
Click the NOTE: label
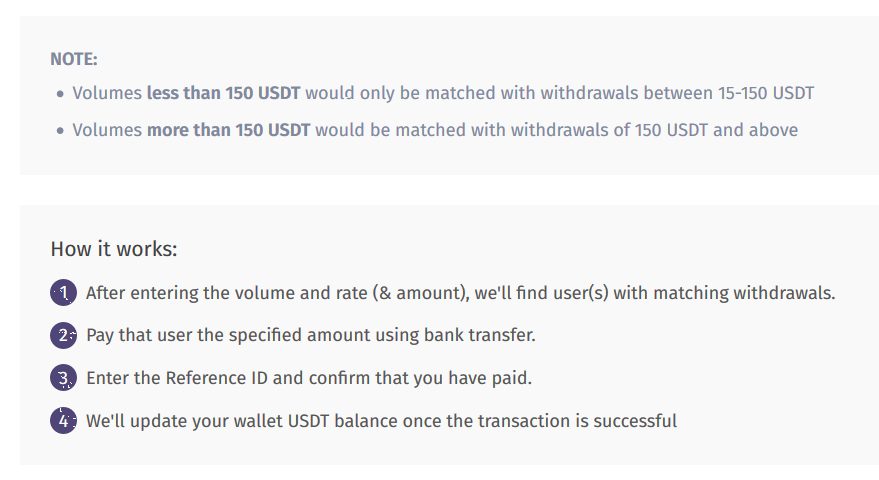click(x=74, y=59)
